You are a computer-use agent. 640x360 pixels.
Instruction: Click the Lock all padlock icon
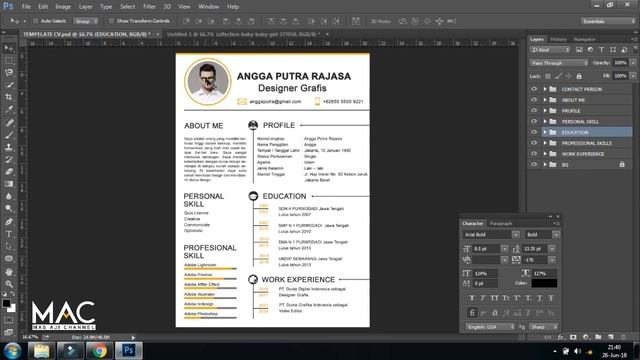pyautogui.click(x=579, y=76)
